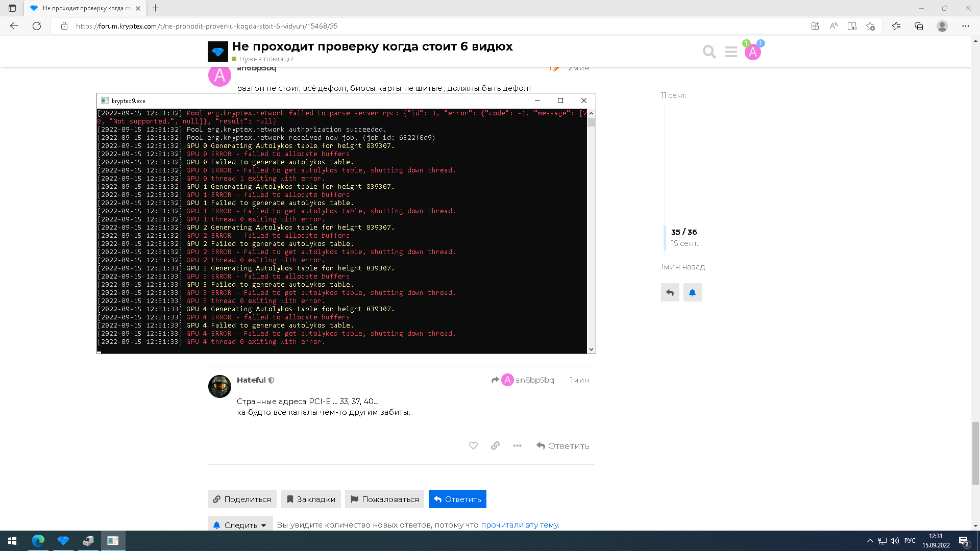Reply to Hateful's post via Ответить
Screen dimensions: 980x551
(x=562, y=446)
